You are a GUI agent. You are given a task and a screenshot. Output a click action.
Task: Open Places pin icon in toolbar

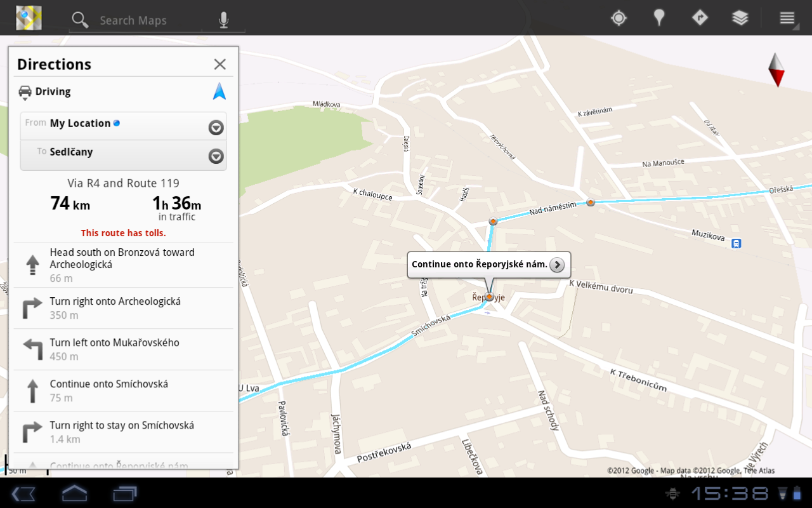click(659, 18)
